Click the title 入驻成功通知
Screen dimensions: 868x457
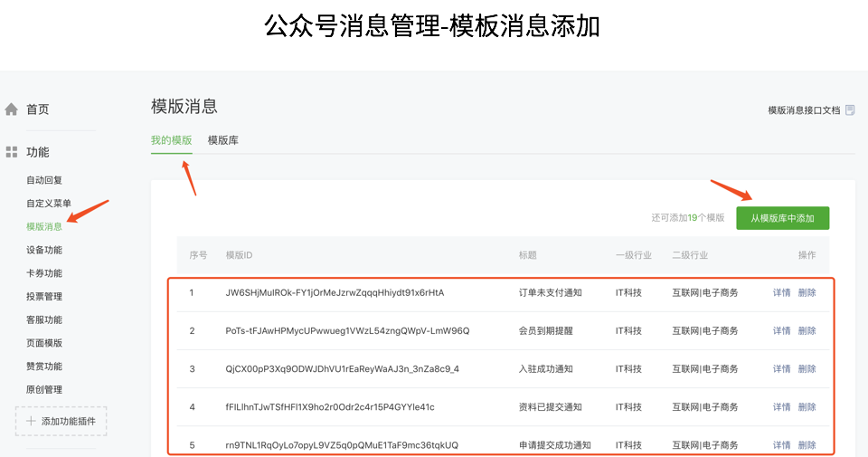[x=546, y=369]
